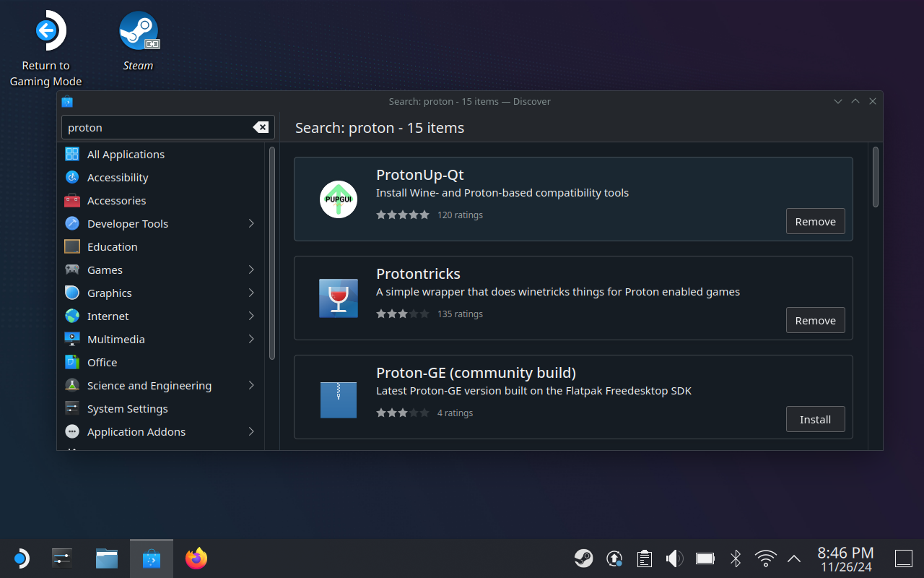Open the ProtonUp-Qt app icon
Viewport: 924px width, 578px height.
pyautogui.click(x=339, y=199)
